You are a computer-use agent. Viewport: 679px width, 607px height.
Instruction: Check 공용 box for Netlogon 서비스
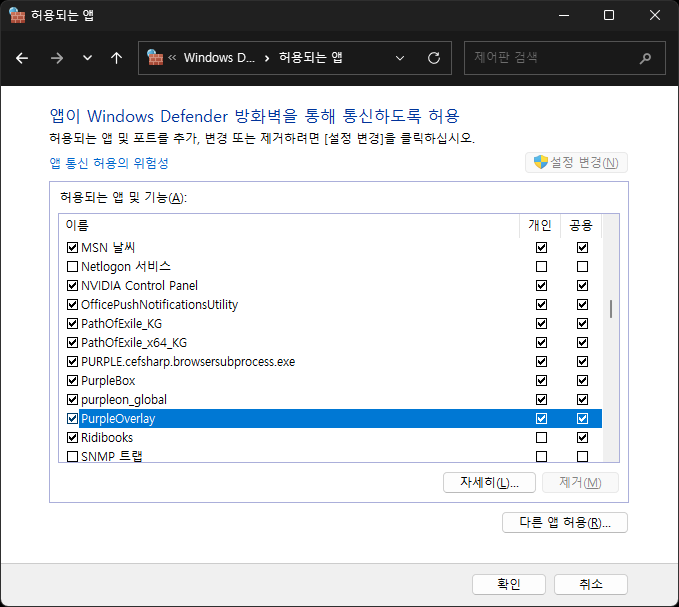(x=582, y=267)
